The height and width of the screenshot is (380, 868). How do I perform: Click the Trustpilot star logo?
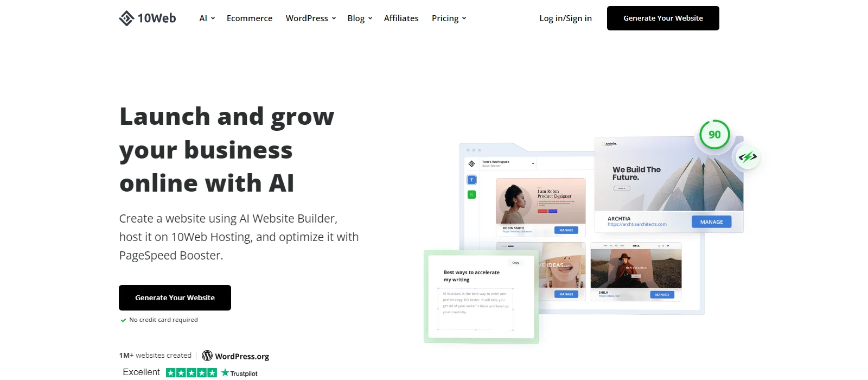tap(225, 373)
